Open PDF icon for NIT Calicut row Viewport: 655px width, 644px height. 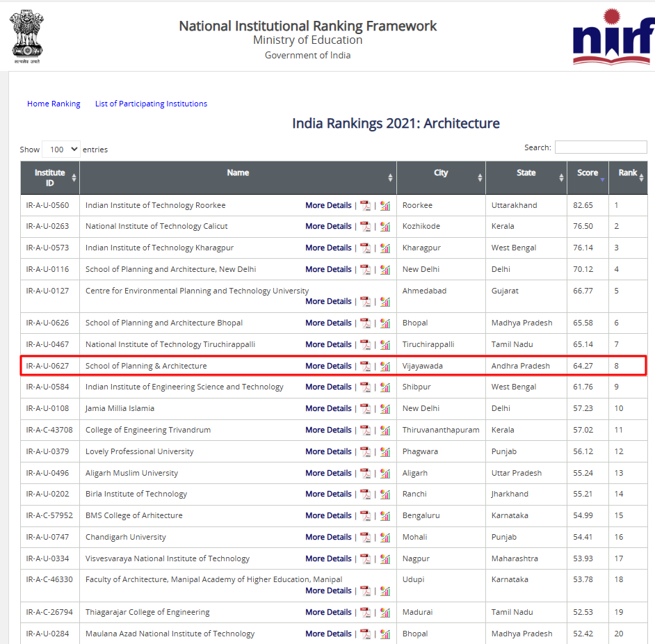tap(366, 227)
